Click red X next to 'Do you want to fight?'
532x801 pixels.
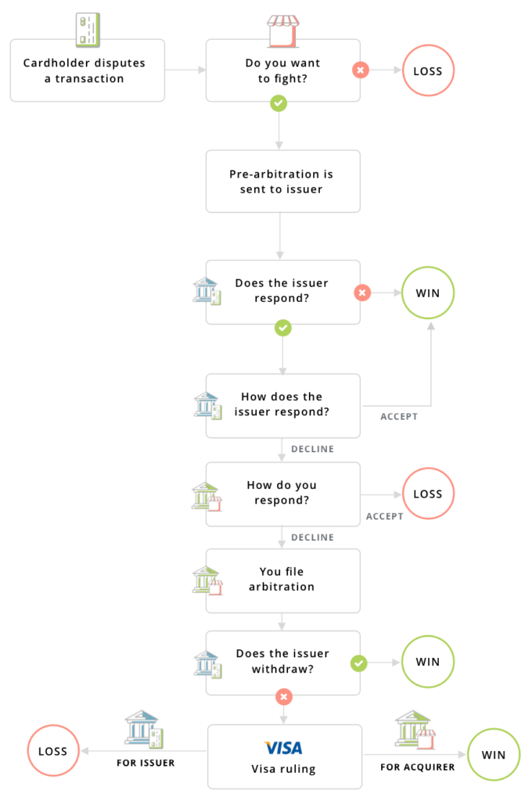point(361,70)
